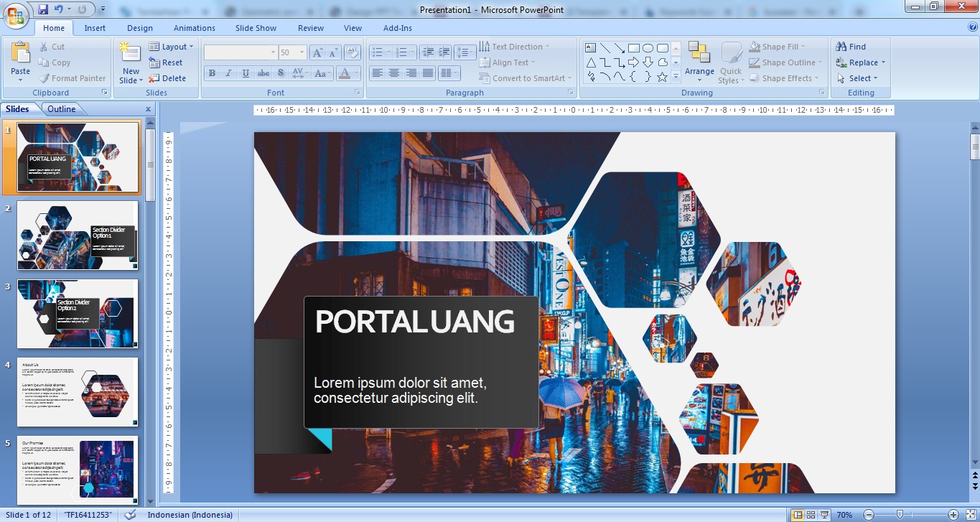Increase font size with Grow Font

317,52
